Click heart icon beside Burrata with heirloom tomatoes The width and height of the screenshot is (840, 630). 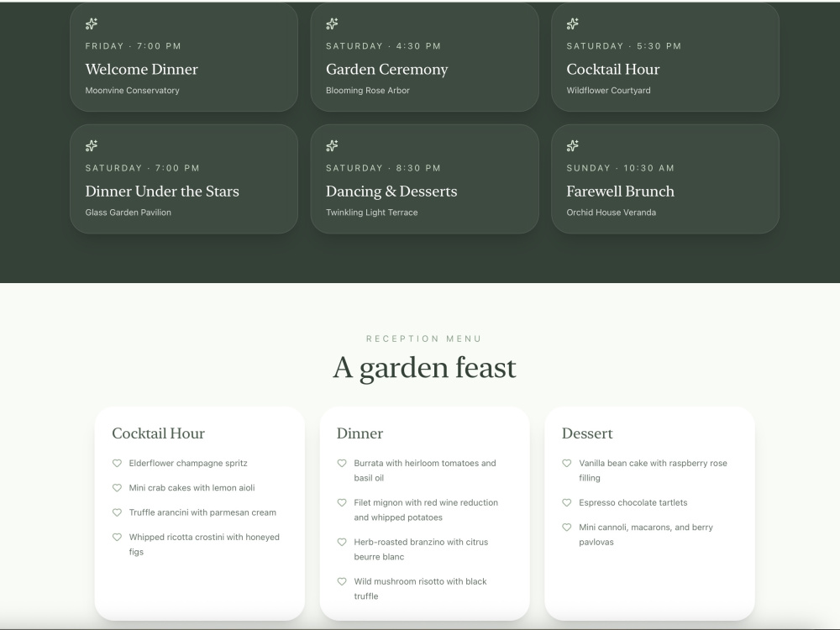click(342, 464)
